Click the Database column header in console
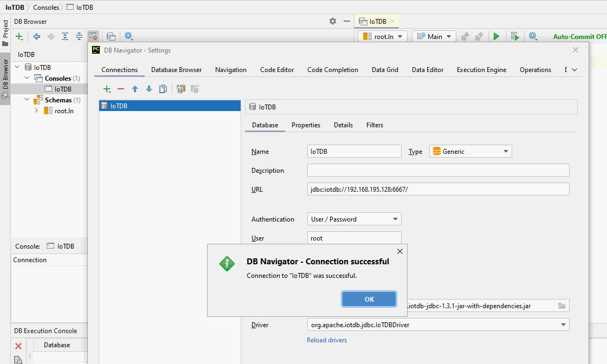The height and width of the screenshot is (364, 607). click(x=57, y=344)
